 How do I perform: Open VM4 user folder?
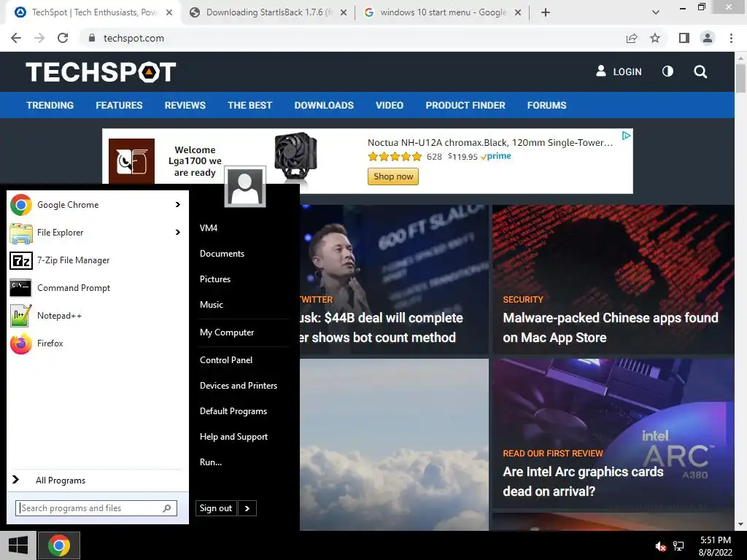(x=209, y=228)
